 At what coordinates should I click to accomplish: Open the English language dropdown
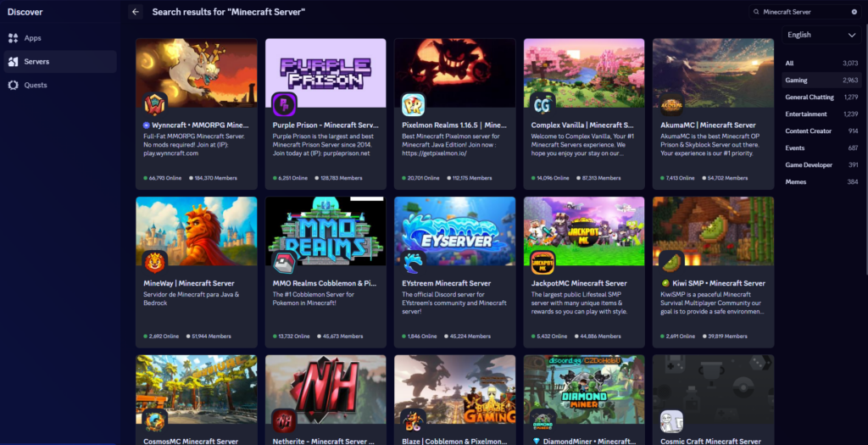[821, 35]
